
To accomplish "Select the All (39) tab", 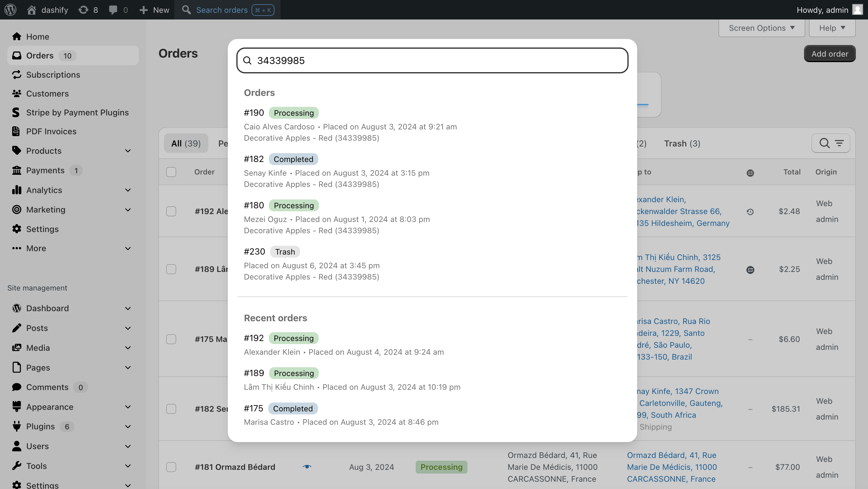I will coord(186,143).
